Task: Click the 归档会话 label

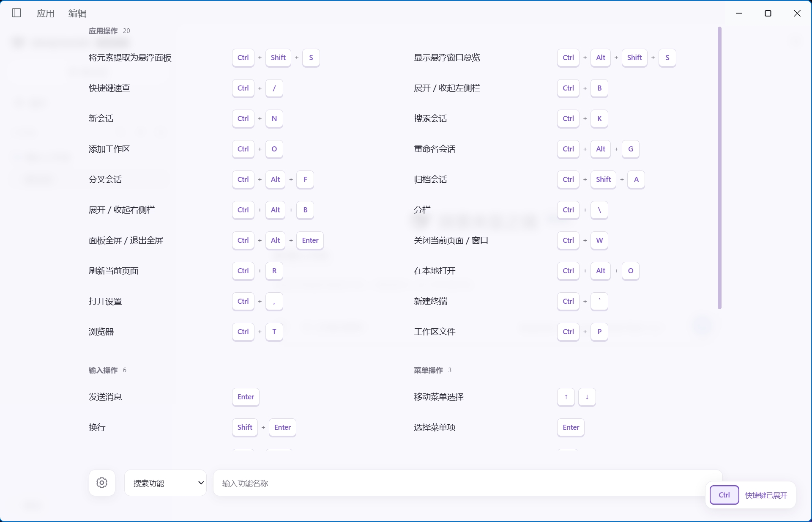Action: click(430, 179)
